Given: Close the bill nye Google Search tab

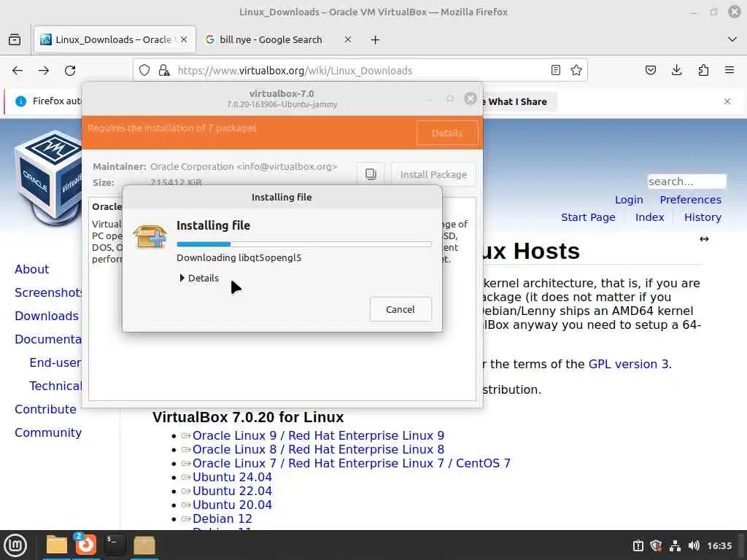Looking at the screenshot, I should pyautogui.click(x=348, y=39).
